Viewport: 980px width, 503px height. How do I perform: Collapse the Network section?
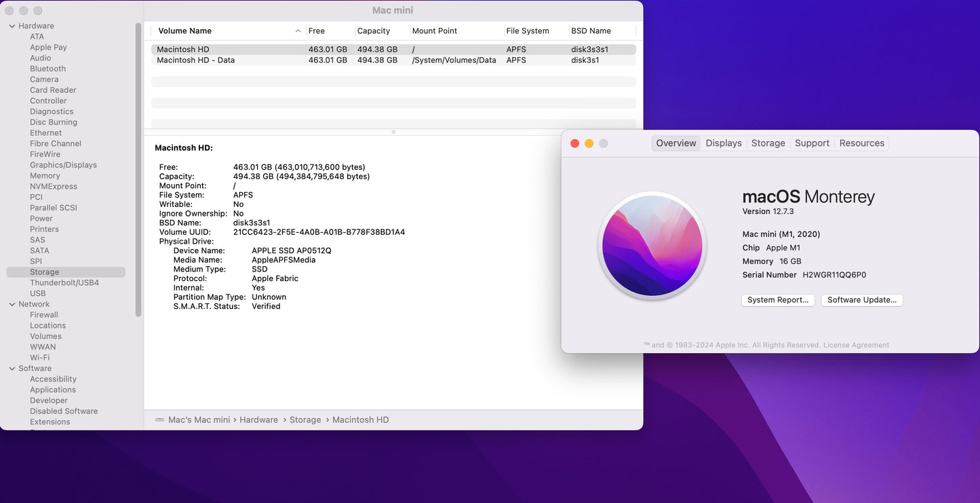point(12,304)
